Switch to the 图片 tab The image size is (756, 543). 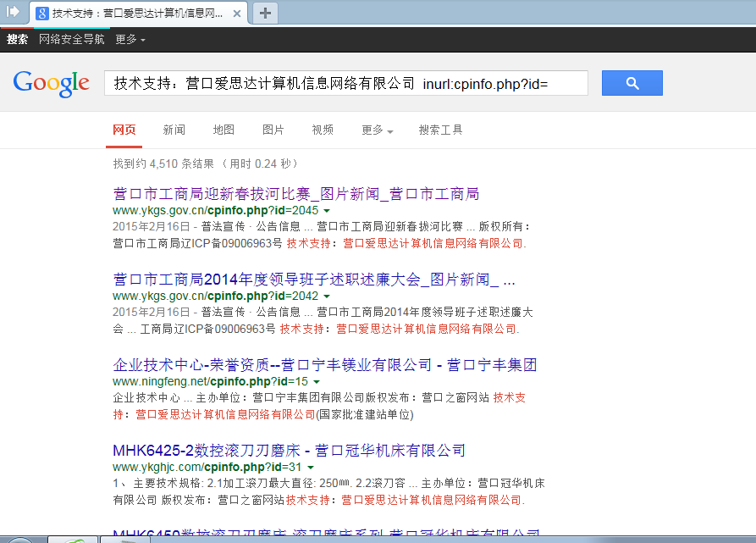coord(273,130)
